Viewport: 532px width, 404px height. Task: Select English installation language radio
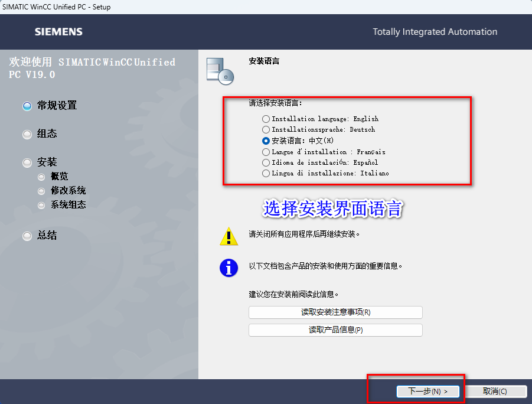coord(266,119)
